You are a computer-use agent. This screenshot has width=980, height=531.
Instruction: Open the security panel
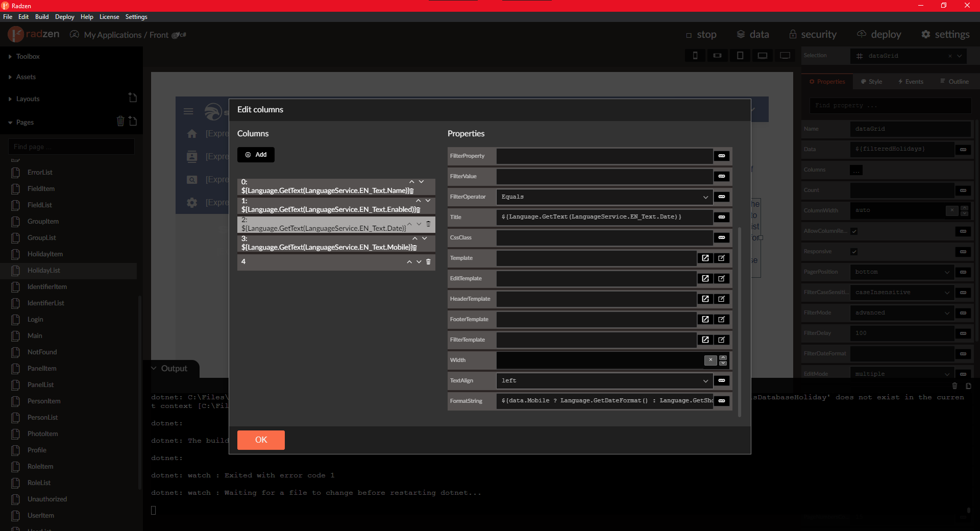813,34
